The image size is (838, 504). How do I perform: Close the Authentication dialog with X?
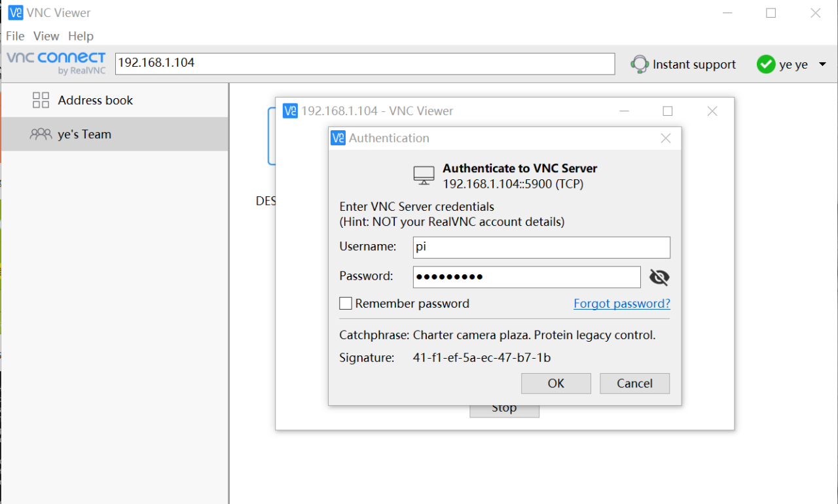pos(666,138)
